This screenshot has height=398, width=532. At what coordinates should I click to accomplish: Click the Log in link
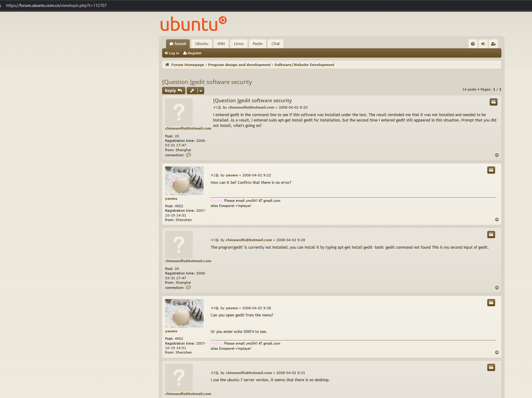[x=172, y=53]
